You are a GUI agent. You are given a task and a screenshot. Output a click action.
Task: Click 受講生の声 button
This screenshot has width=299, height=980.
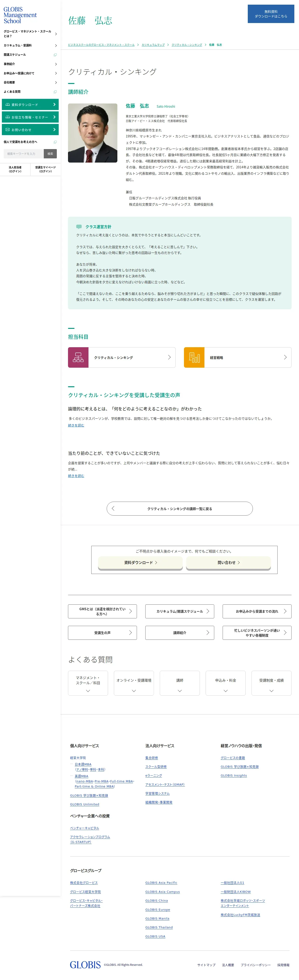point(102,633)
